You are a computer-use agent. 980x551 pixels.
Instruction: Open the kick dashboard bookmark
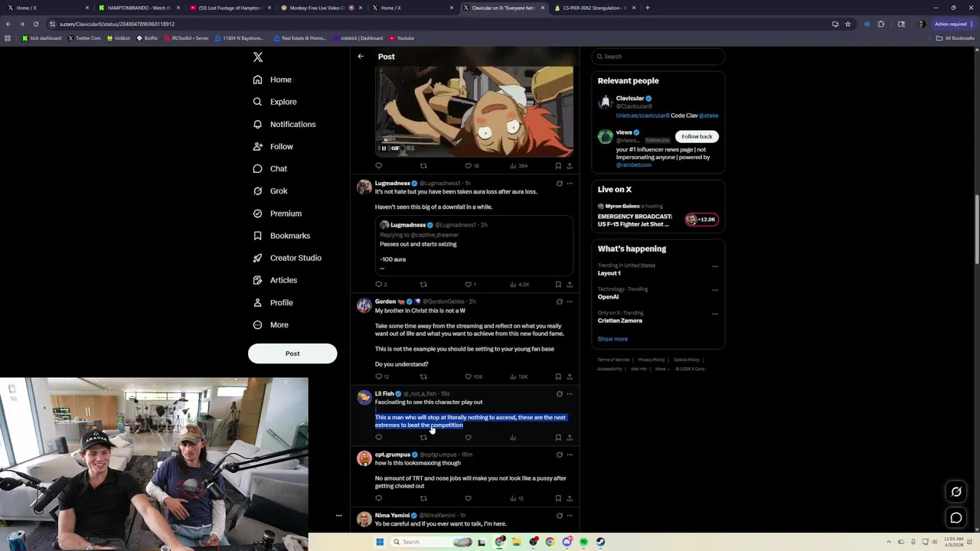(41, 38)
